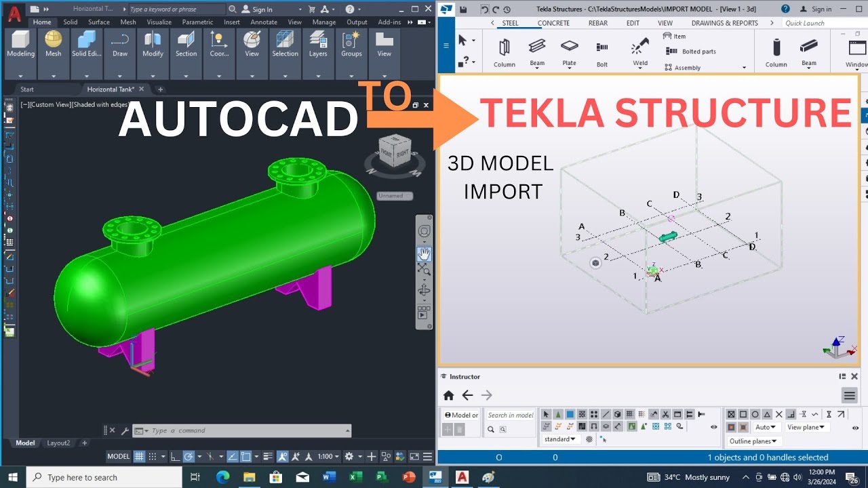Image resolution: width=868 pixels, height=488 pixels.
Task: Toggle ortho mode in AutoCAD status bar
Action: [175, 456]
